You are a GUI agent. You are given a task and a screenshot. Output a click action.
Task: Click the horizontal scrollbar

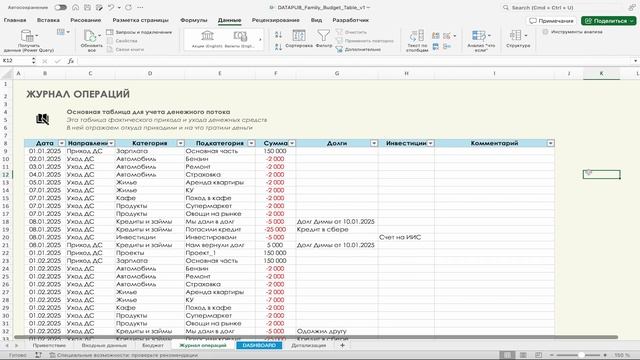pyautogui.click(x=316, y=337)
